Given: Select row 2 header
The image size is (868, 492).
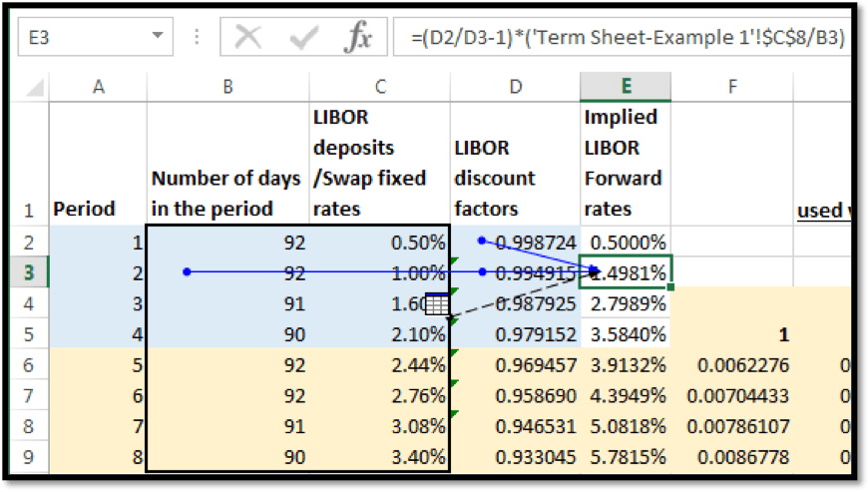Looking at the screenshot, I should pos(30,242).
